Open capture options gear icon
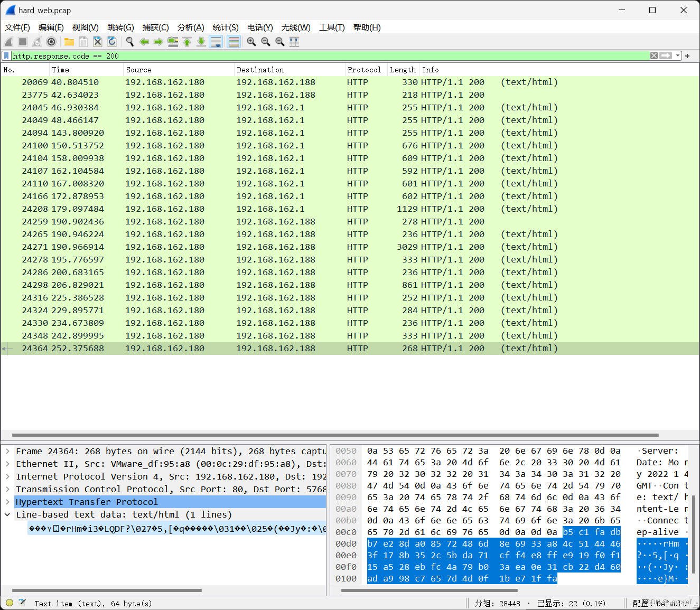 (x=51, y=42)
